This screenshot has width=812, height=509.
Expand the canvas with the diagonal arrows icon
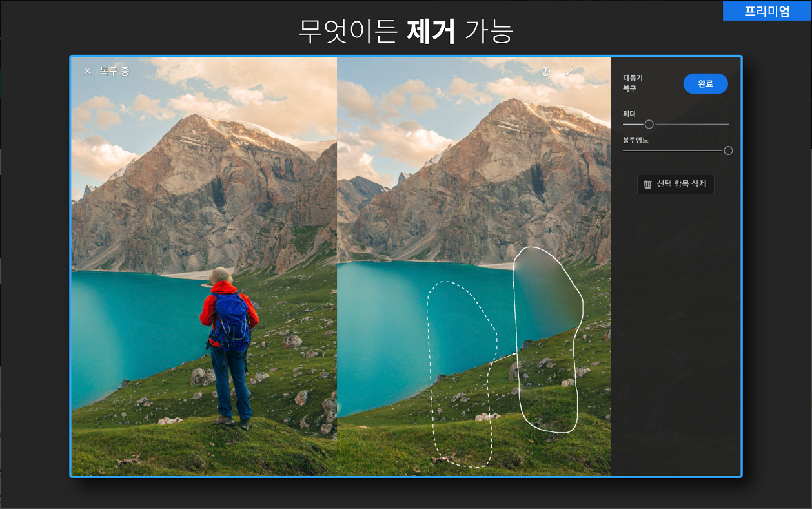570,71
